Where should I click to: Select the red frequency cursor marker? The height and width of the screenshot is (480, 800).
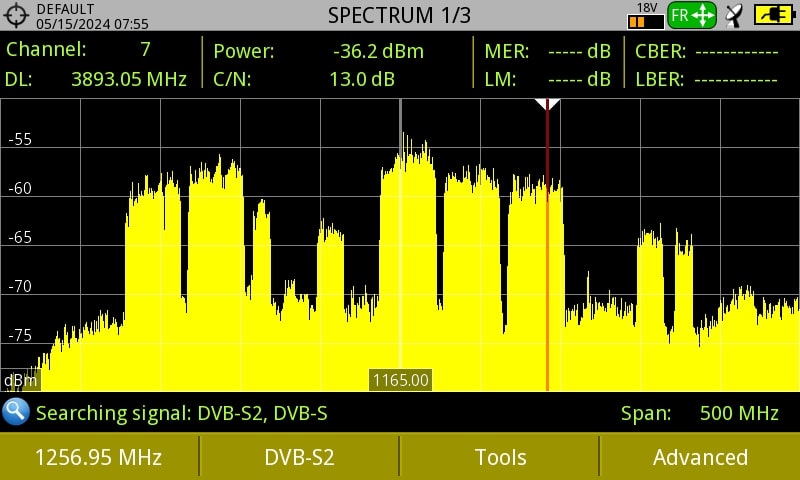pyautogui.click(x=547, y=245)
